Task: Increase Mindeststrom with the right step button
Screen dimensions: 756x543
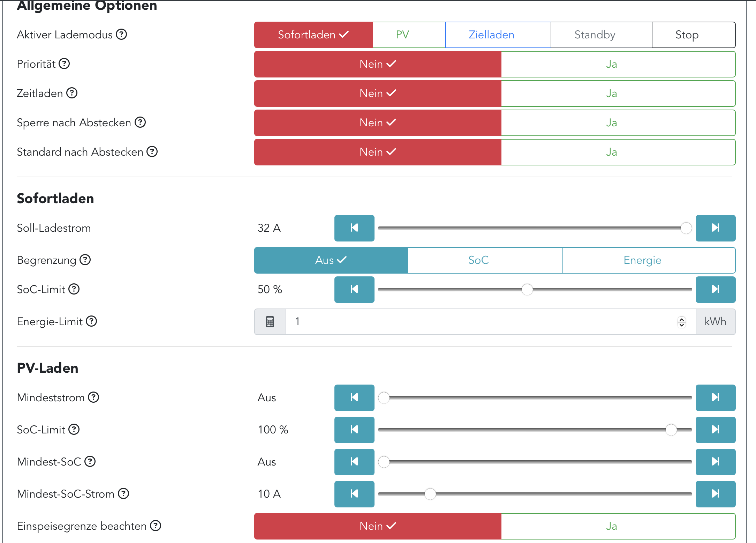Action: click(x=715, y=397)
